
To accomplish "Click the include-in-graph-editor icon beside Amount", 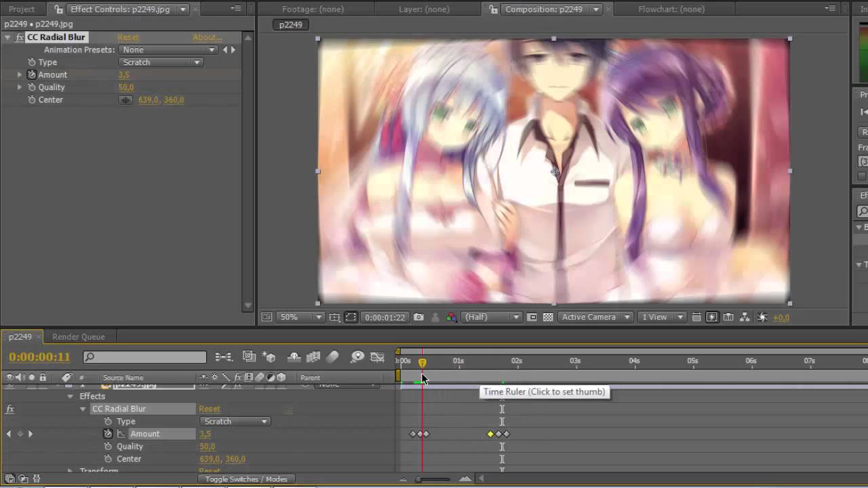I will [121, 434].
